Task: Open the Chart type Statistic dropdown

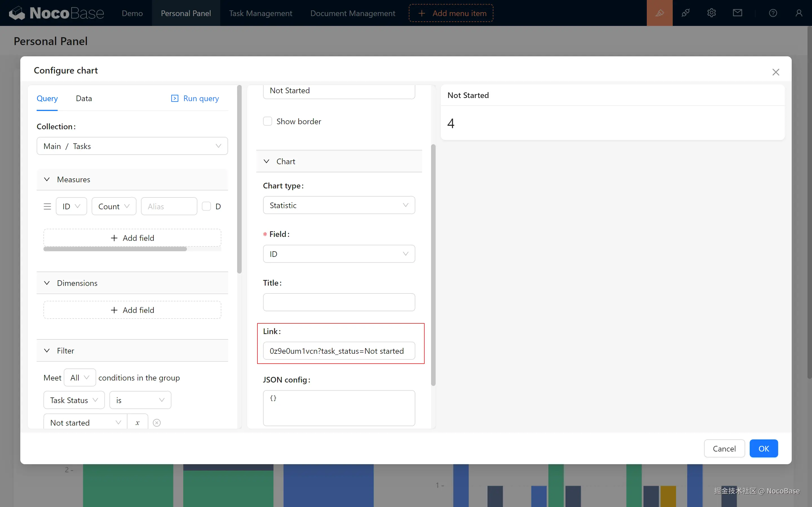Action: pos(339,205)
